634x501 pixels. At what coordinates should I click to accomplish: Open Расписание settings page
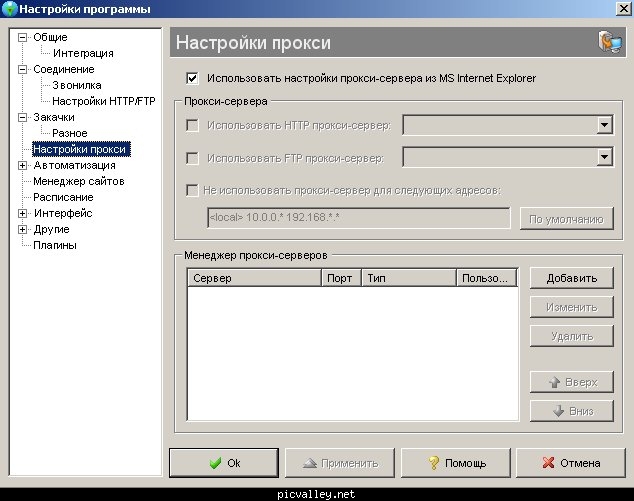point(63,197)
